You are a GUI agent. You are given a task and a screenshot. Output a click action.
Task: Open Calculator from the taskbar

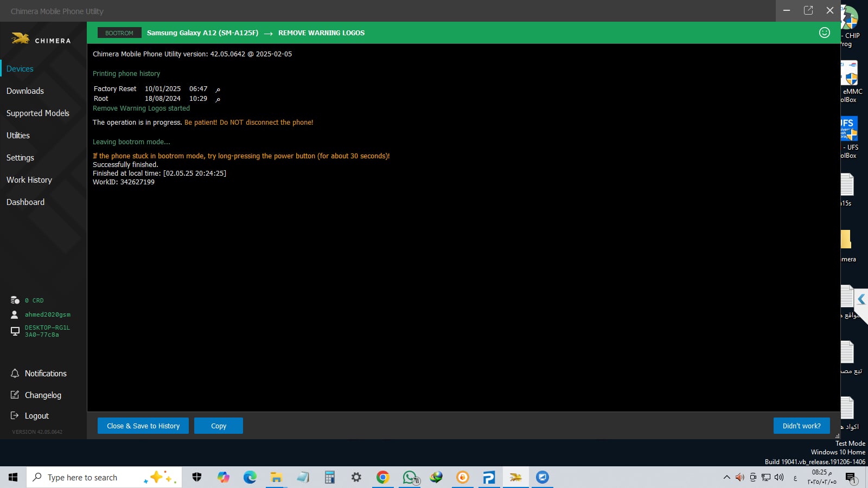point(329,477)
